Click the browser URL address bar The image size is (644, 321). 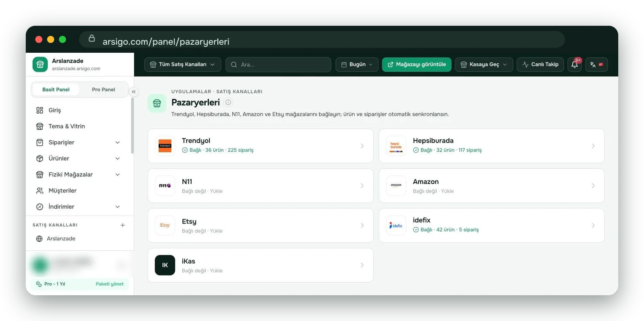point(322,39)
